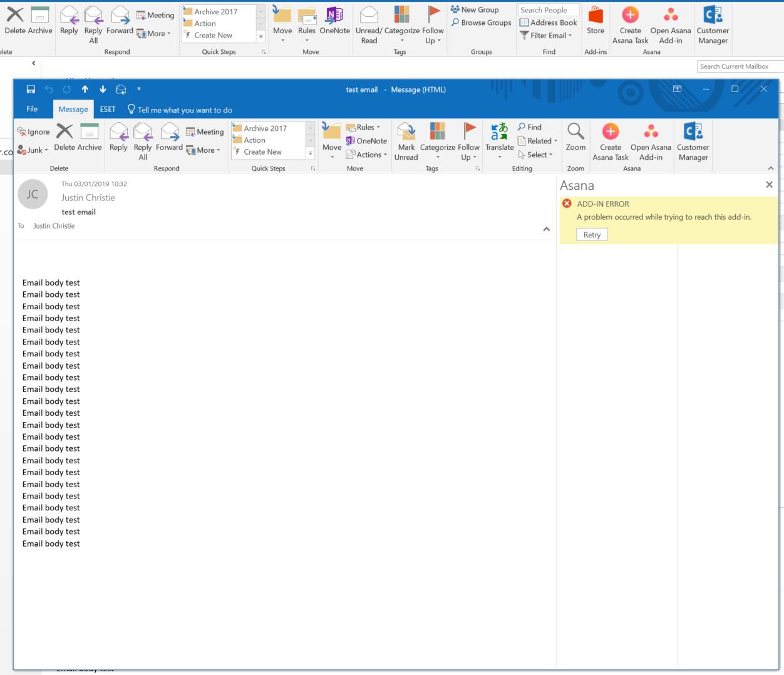Click OneNote in main window ribbon

[x=335, y=21]
